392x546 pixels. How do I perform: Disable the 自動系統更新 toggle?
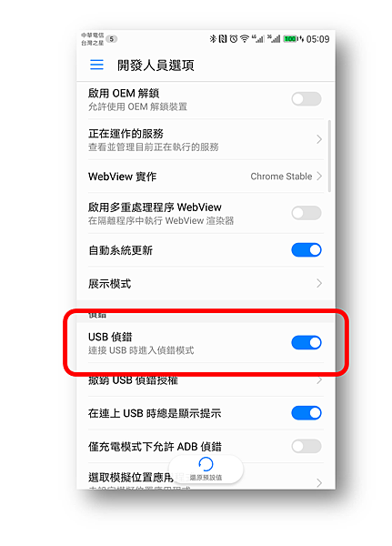coord(307,250)
